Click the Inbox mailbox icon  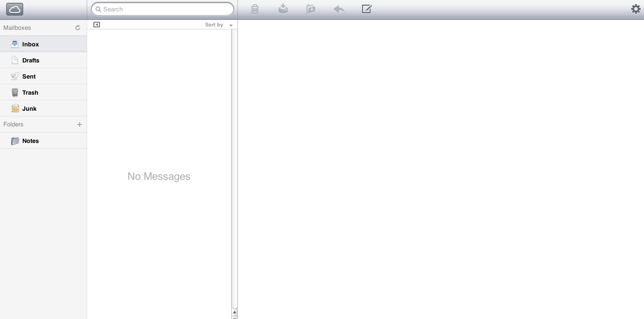point(15,44)
